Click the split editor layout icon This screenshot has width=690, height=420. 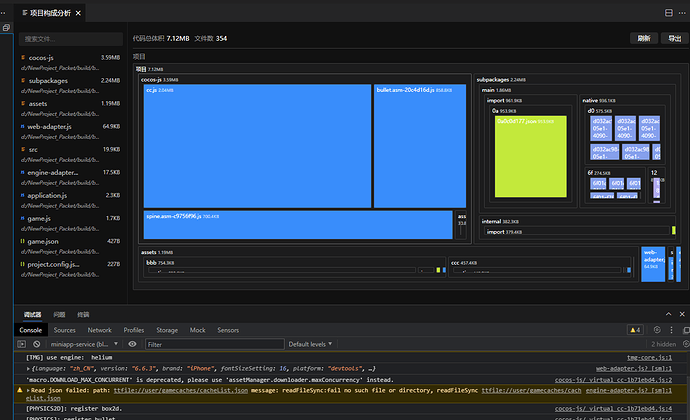click(x=667, y=12)
